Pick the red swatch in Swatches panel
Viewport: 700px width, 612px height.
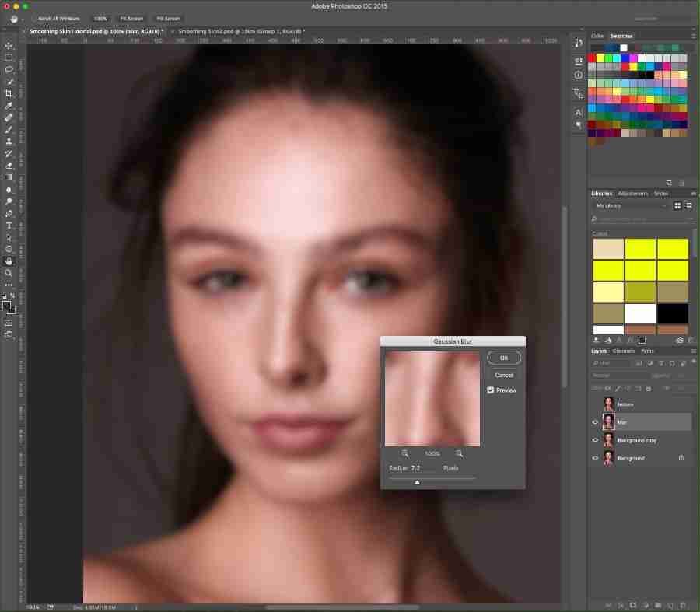[x=592, y=58]
